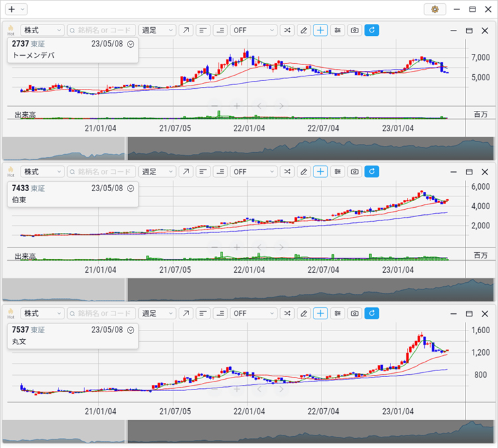Click the shuffle icon in 丸文 chart toolbar

[286, 313]
